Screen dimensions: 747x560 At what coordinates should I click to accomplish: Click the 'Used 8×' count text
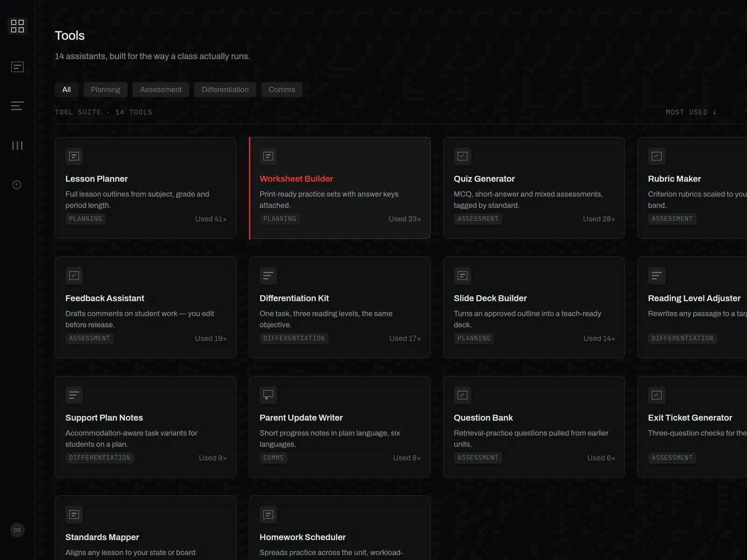[x=407, y=458]
